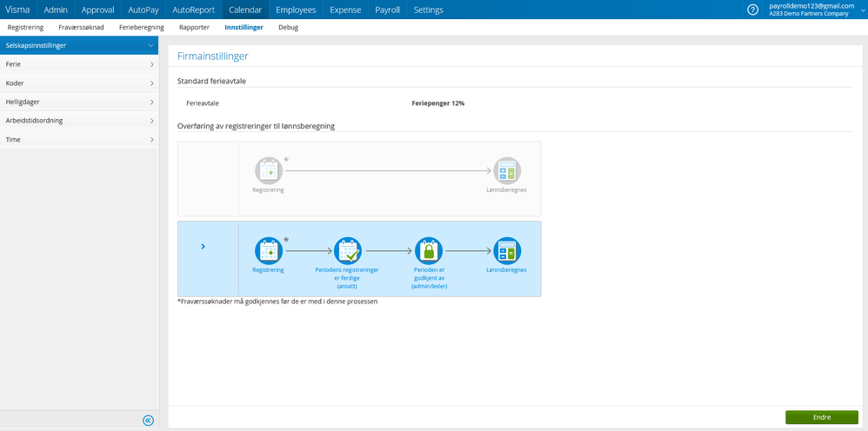Switch to the Payroll top menu
The width and height of the screenshot is (868, 431).
387,10
